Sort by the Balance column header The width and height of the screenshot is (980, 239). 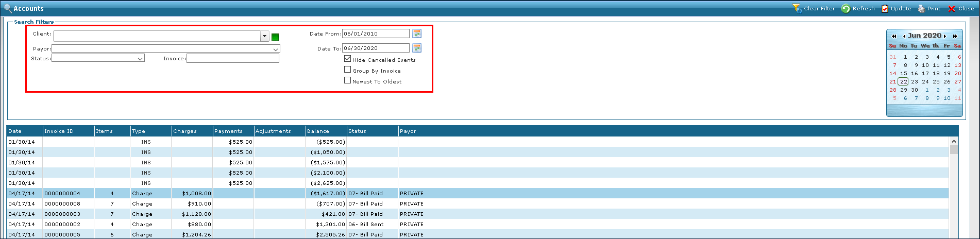[326, 131]
